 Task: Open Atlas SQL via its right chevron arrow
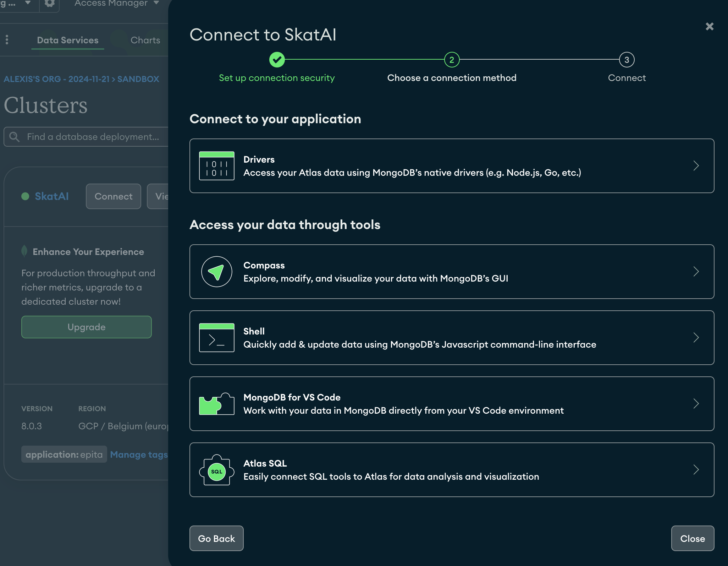(x=696, y=470)
